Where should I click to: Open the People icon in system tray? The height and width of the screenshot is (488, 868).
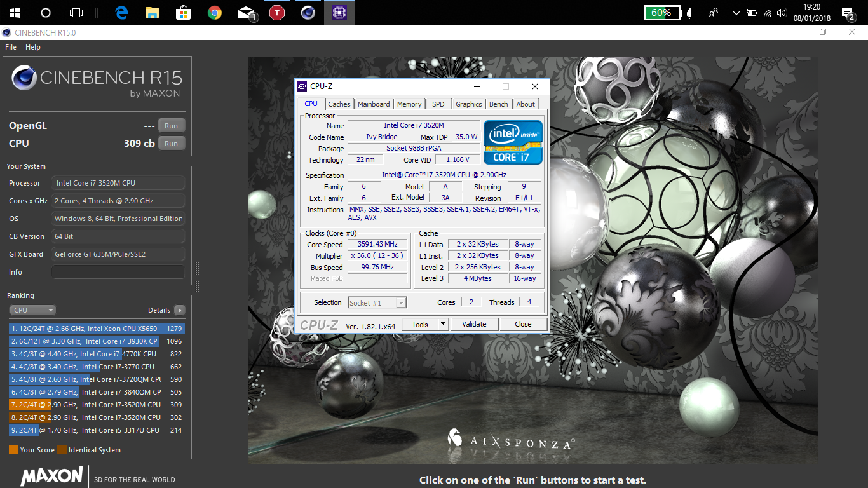[714, 13]
